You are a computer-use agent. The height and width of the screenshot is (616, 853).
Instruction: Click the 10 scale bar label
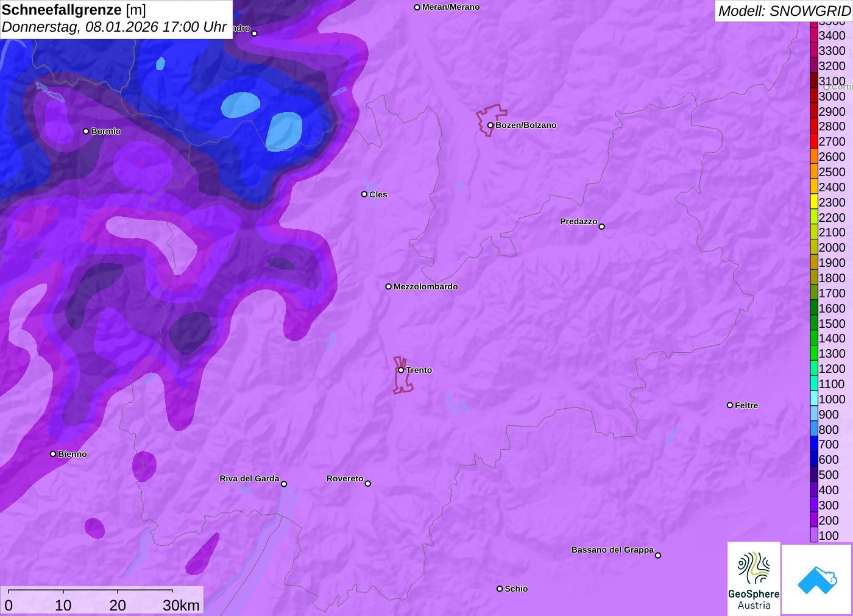click(63, 605)
